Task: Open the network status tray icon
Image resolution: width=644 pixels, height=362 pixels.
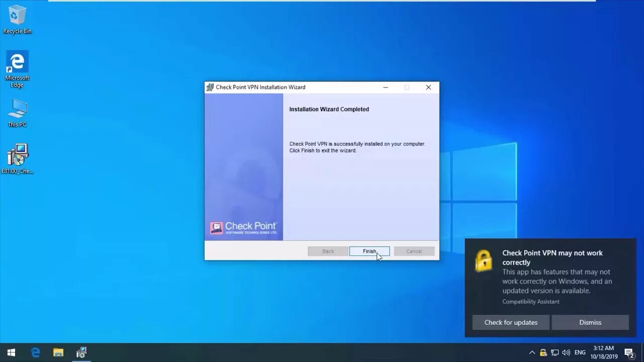Action: 555,352
